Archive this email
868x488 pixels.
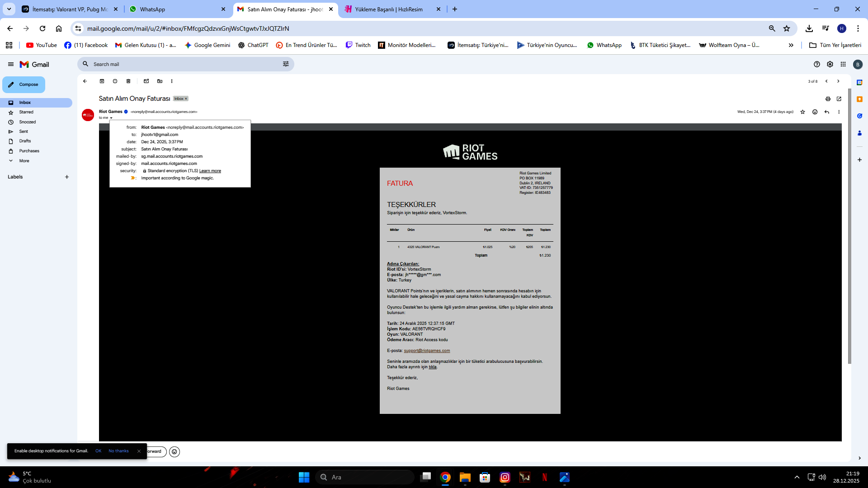[x=102, y=81]
